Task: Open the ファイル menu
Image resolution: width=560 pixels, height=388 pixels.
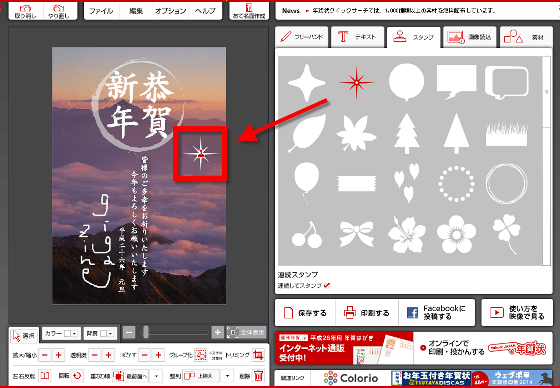Action: (x=101, y=11)
